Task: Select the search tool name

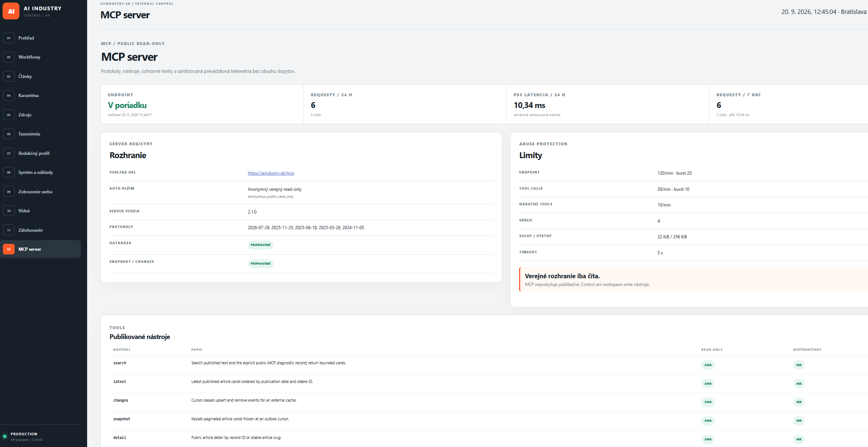Action: pyautogui.click(x=120, y=363)
